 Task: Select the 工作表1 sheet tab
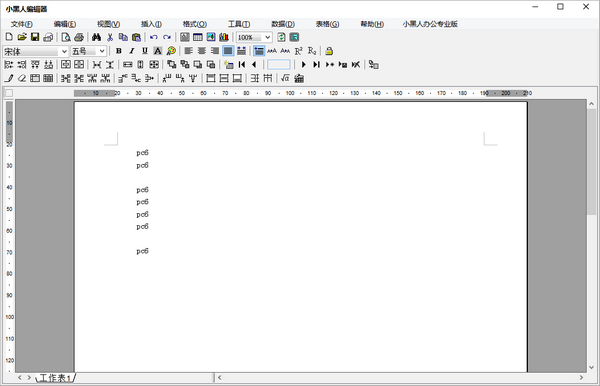[x=55, y=378]
